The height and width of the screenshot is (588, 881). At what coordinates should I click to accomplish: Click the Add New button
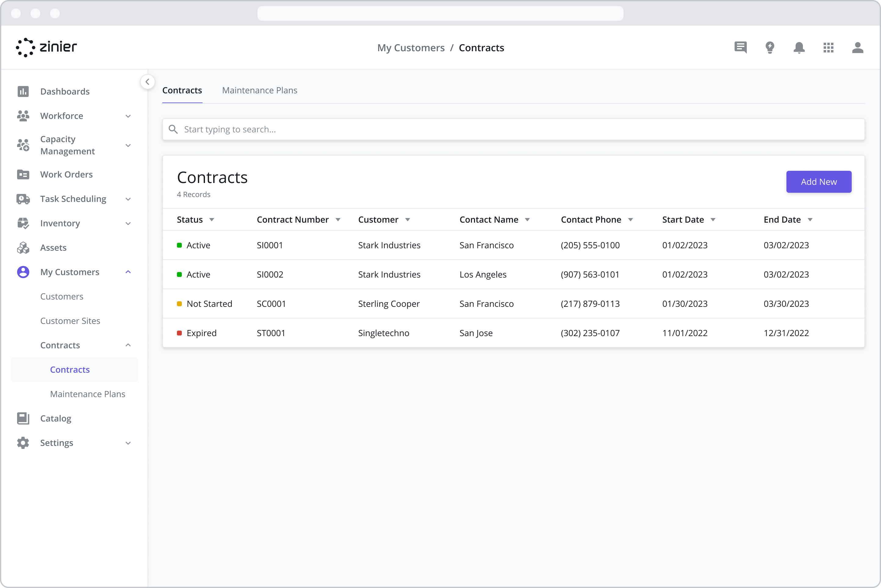(x=819, y=181)
